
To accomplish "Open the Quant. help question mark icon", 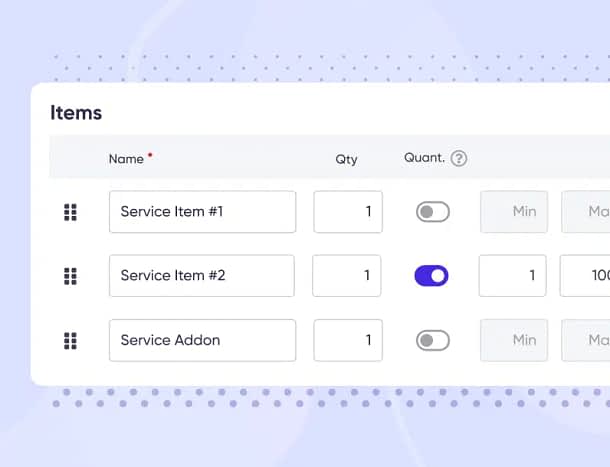I will click(459, 158).
